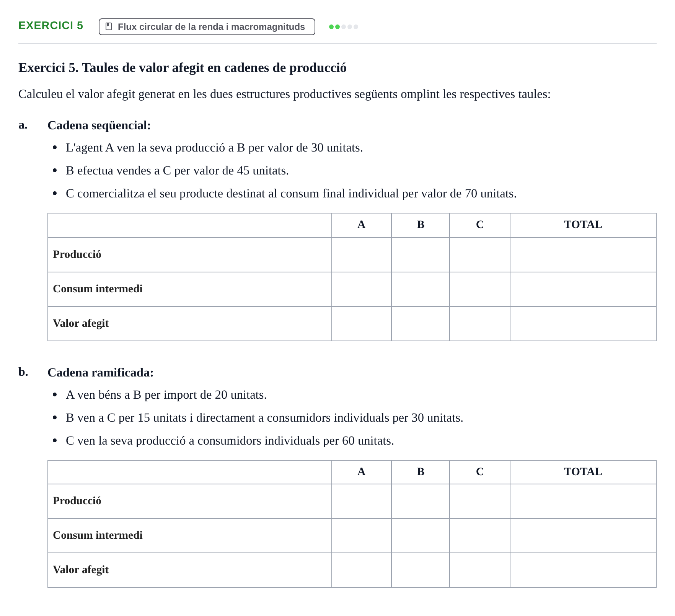Click Consum intermedi cell for C, sequential table
Viewport: 675px width, 616px height.
[479, 289]
